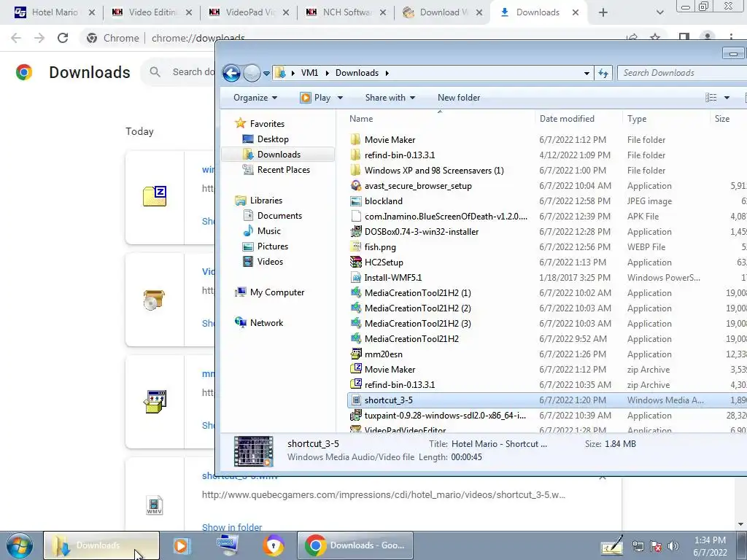
Task: Select the blockland JPEG image icon
Action: coord(355,201)
